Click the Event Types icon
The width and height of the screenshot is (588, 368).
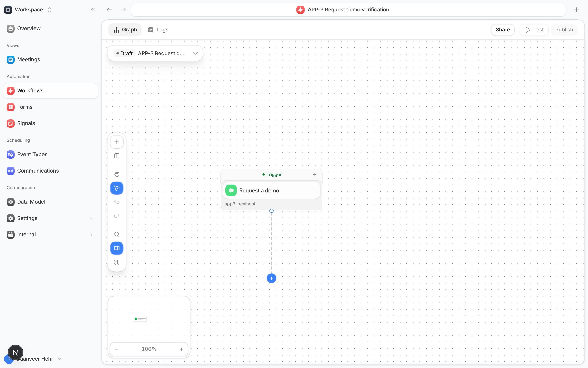click(10, 154)
